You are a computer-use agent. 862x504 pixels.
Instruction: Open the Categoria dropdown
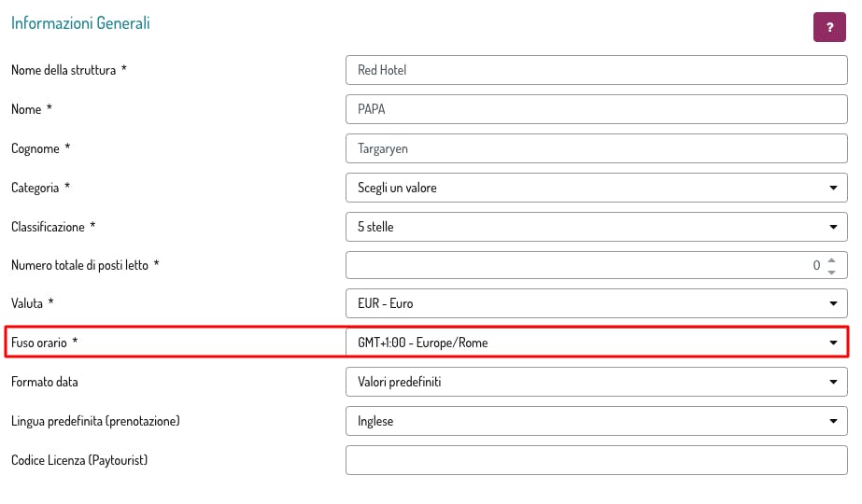596,188
